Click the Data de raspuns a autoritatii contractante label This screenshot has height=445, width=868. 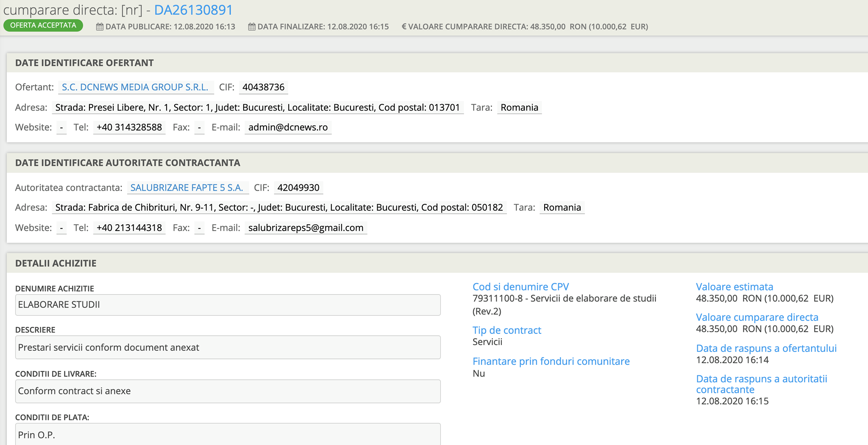point(762,384)
